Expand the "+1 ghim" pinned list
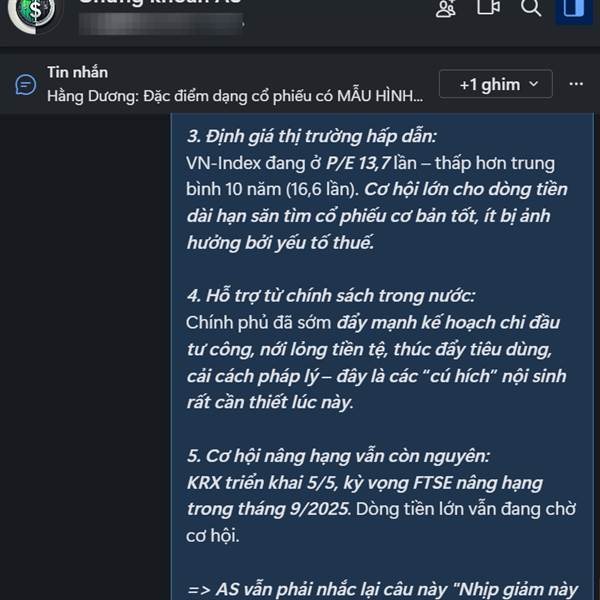Screen dimensions: 600x600 coord(496,84)
